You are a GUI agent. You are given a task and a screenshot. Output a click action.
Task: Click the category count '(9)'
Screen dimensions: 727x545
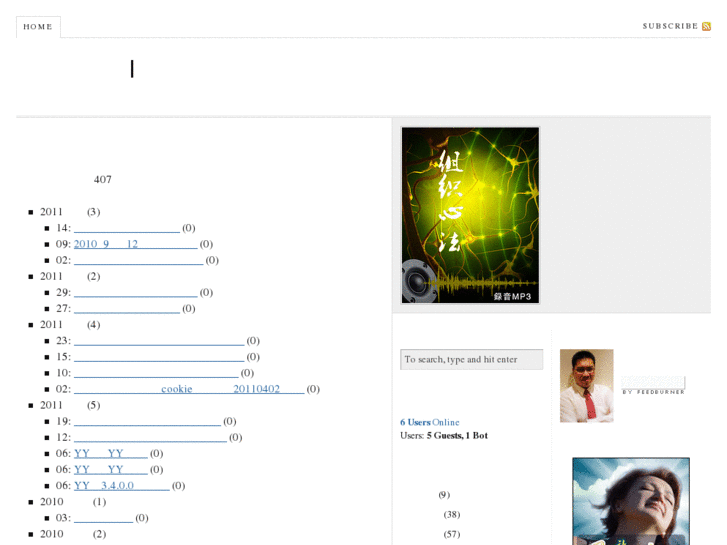click(444, 495)
